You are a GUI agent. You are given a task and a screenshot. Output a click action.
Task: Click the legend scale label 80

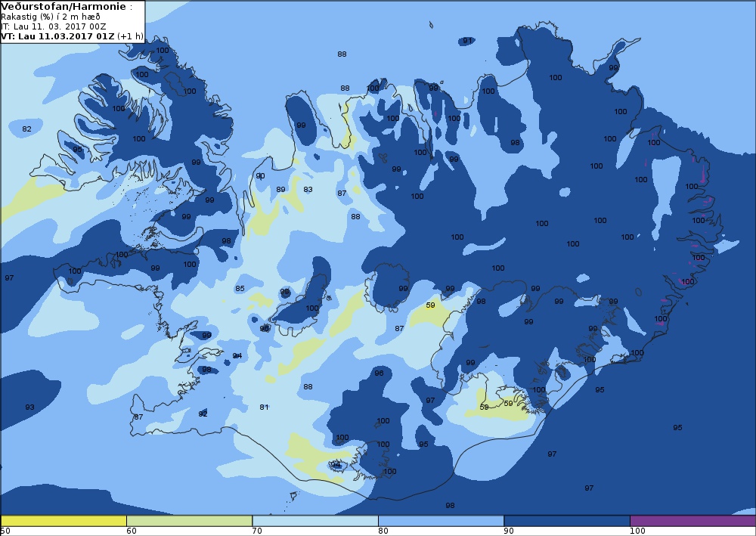[x=383, y=531]
